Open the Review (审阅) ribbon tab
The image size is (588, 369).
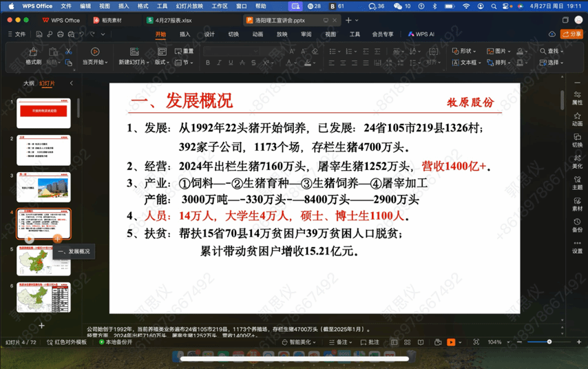[306, 34]
